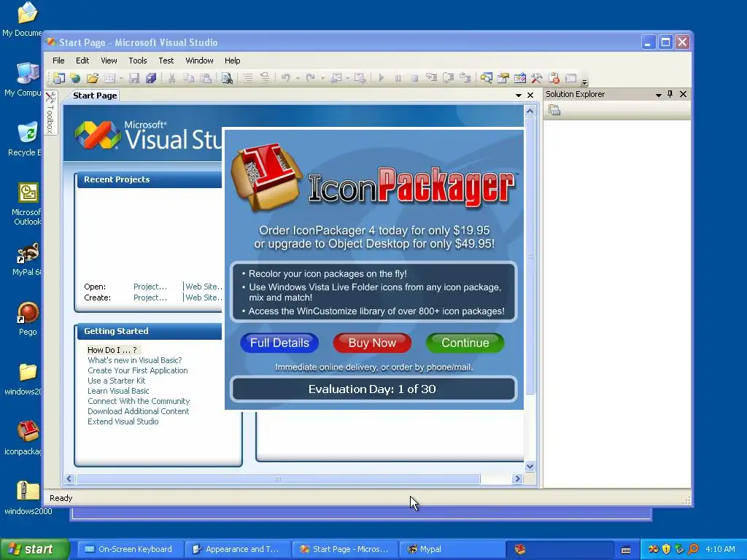Click 'Download Additional Content' link

pyautogui.click(x=138, y=411)
